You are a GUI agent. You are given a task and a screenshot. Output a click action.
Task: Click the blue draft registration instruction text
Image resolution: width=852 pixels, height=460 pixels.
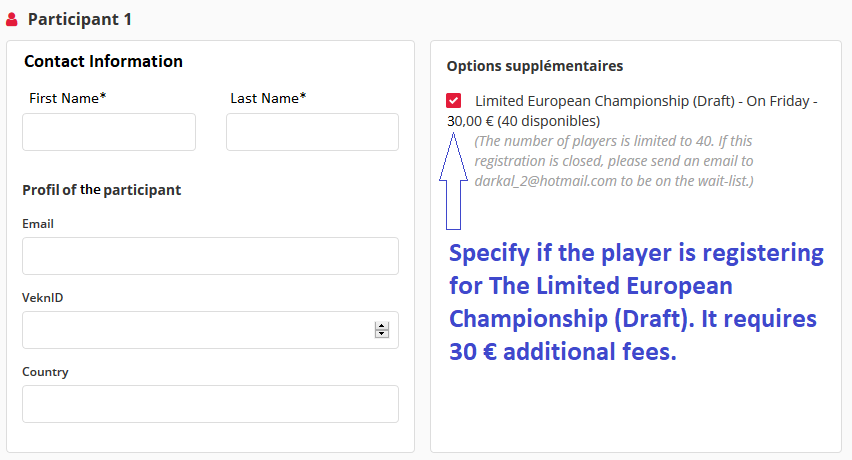click(x=636, y=303)
